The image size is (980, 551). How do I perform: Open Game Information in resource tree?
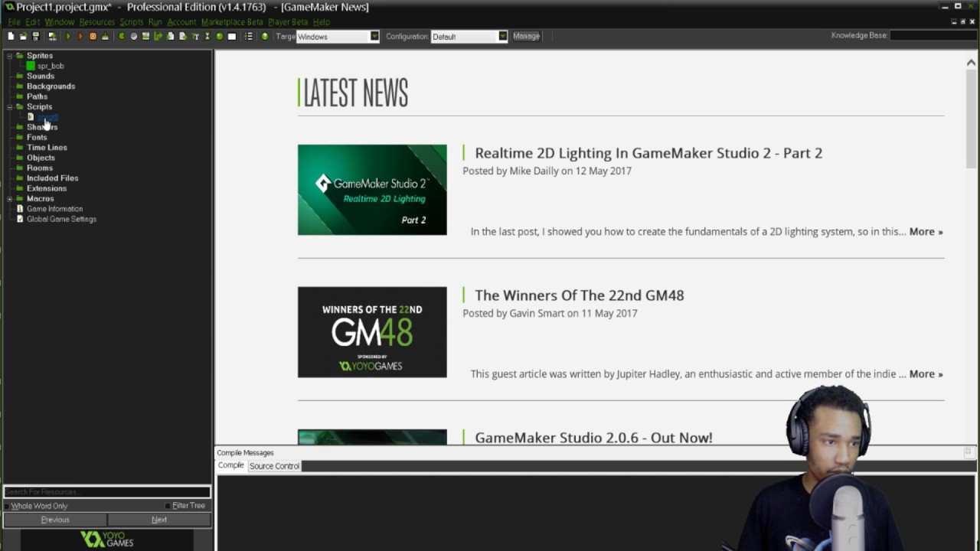54,209
